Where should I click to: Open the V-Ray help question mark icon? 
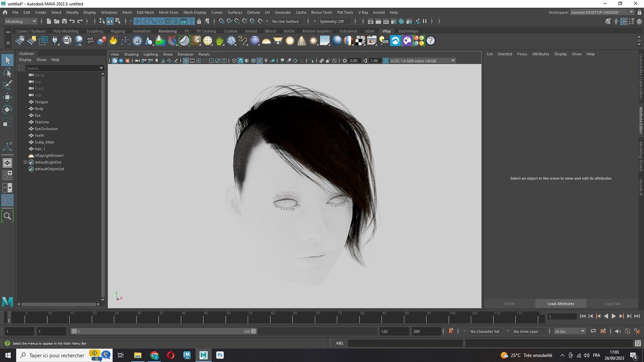point(431,41)
